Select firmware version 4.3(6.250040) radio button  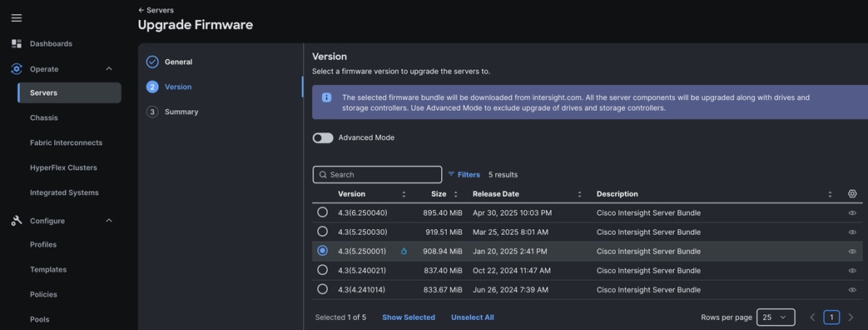pyautogui.click(x=322, y=212)
